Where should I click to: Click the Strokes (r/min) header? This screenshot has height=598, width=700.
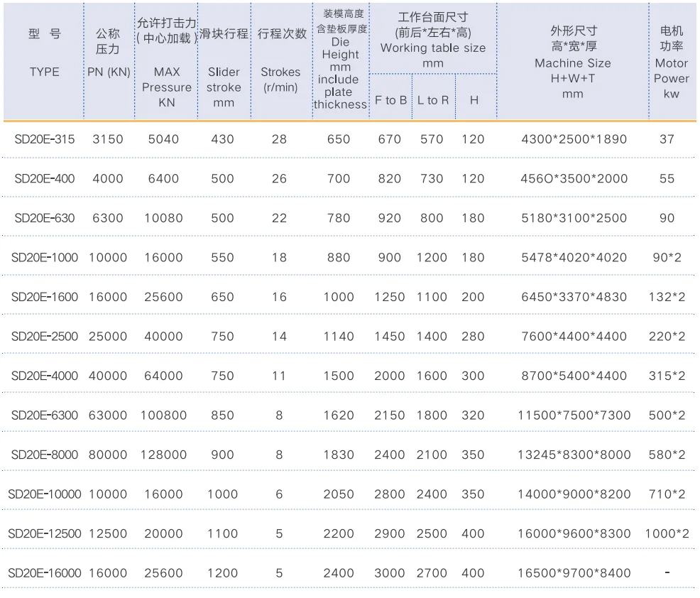280,79
